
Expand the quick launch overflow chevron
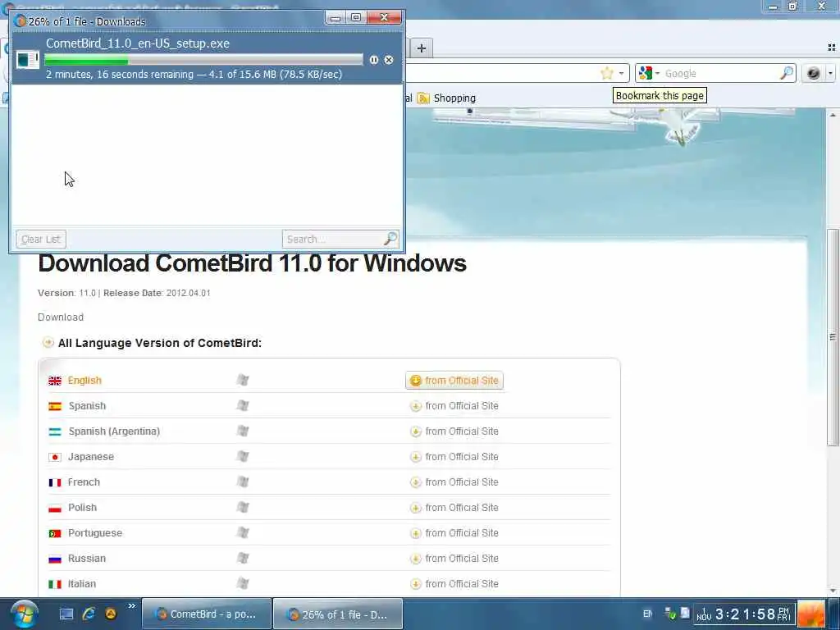(132, 606)
